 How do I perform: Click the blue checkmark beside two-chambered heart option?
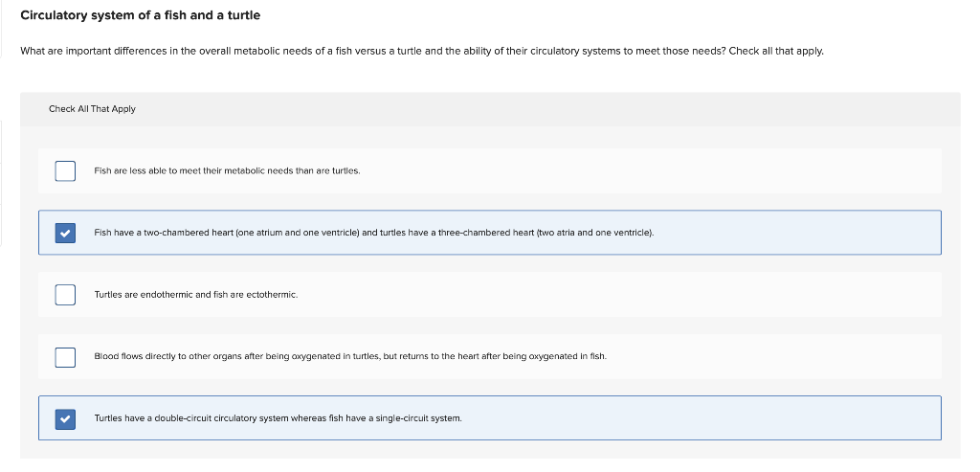click(x=65, y=233)
